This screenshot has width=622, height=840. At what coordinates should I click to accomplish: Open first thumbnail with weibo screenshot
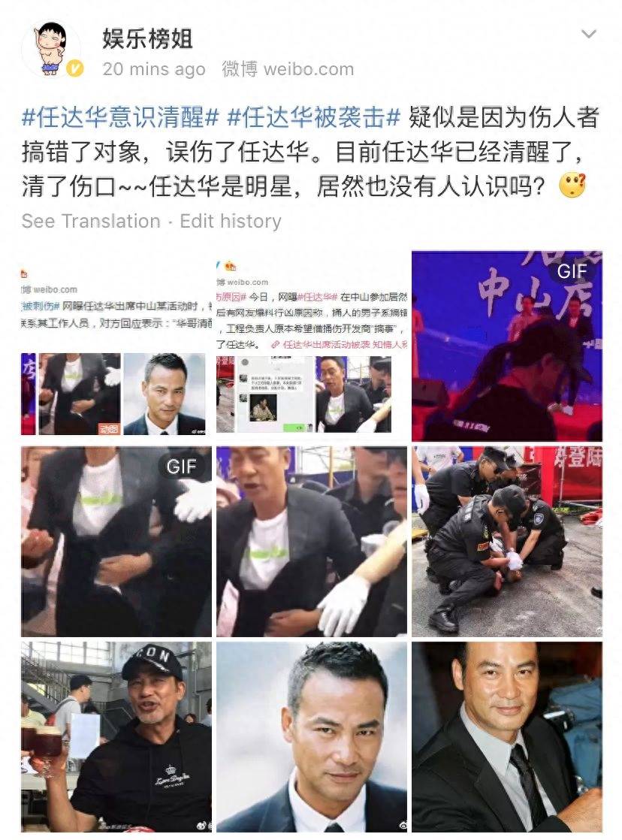pyautogui.click(x=116, y=346)
